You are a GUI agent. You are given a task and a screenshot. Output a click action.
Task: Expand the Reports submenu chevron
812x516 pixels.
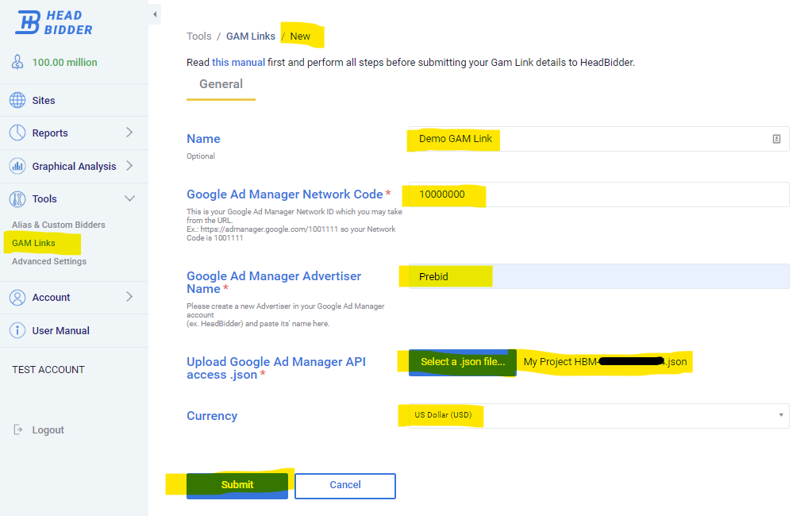[x=129, y=133]
